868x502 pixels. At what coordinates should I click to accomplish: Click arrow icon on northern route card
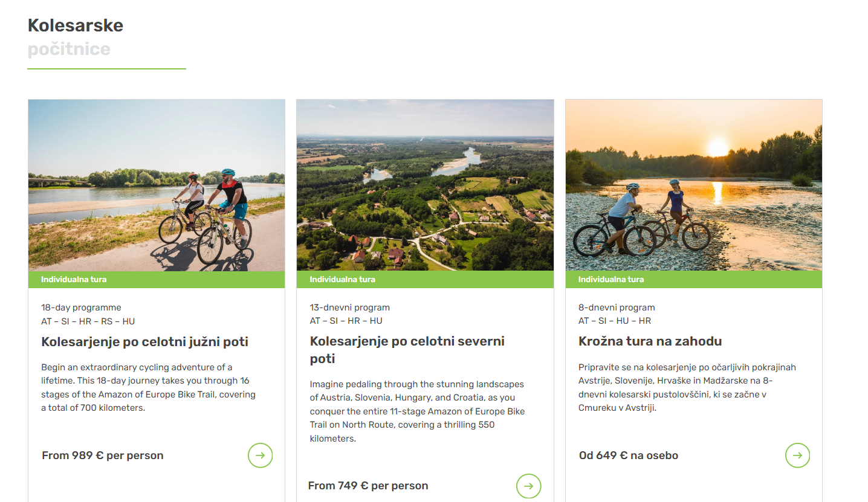[529, 486]
